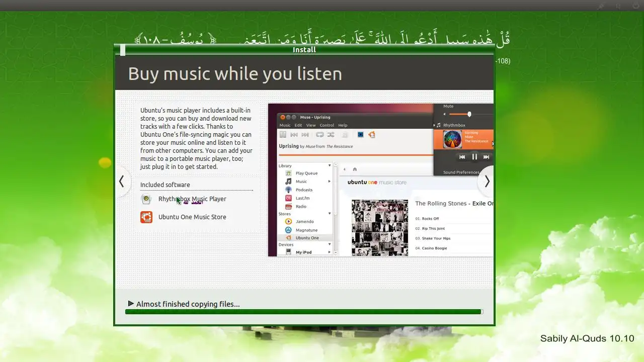Click track '02. Rip This Joint'

tap(430, 228)
